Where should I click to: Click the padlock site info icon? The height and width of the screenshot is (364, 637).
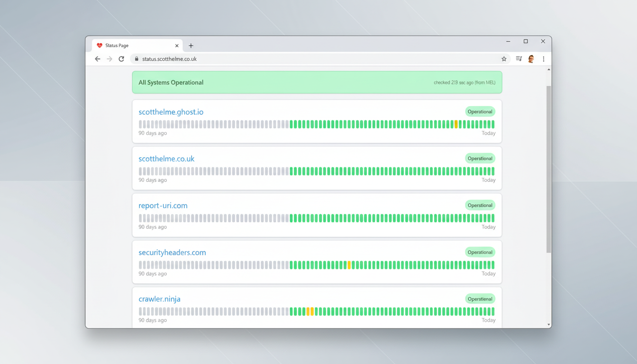tap(136, 59)
